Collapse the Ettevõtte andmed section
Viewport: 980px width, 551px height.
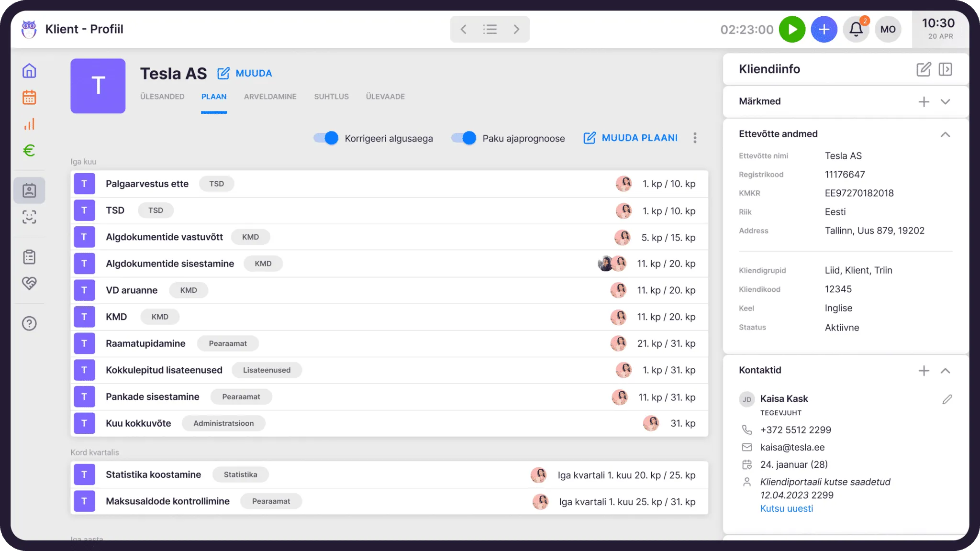(x=945, y=134)
